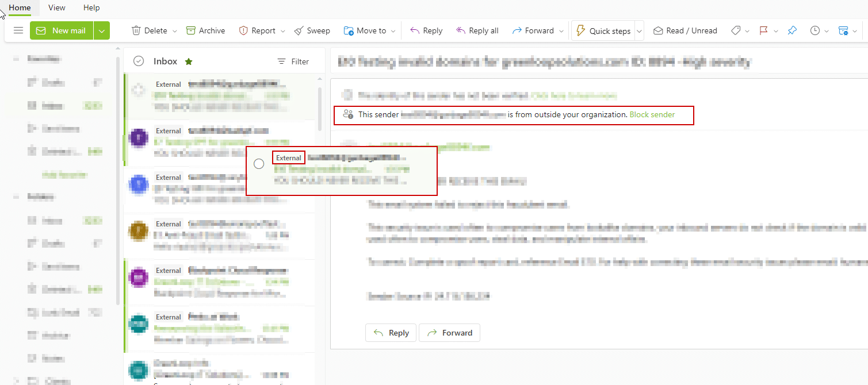Select the message with the purple avatar
The height and width of the screenshot is (385, 868).
tap(139, 138)
